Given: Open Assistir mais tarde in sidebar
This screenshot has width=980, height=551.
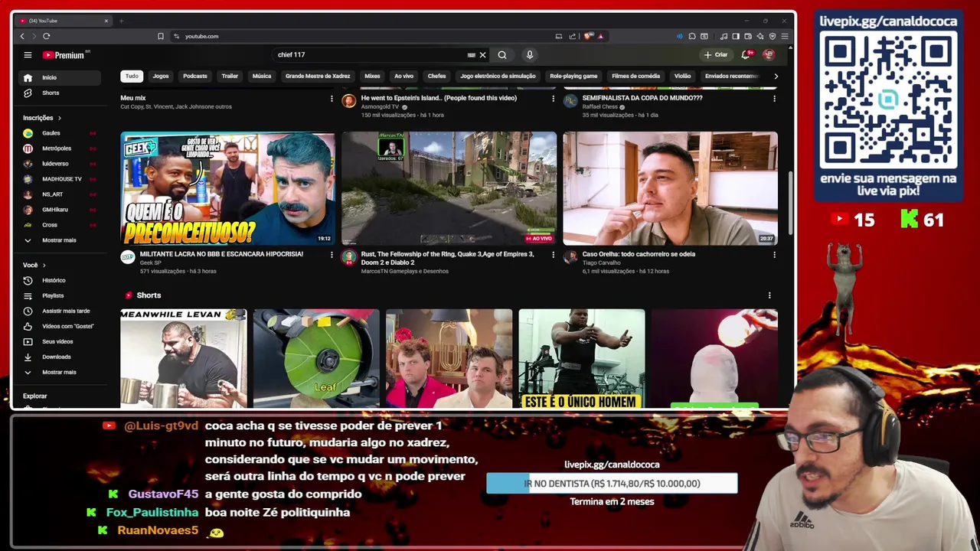Looking at the screenshot, I should (x=60, y=311).
